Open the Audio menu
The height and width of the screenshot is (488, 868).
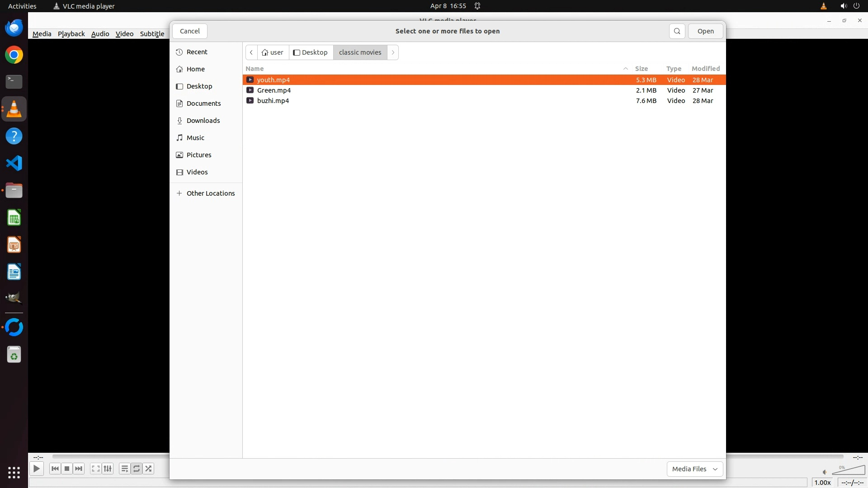[100, 34]
